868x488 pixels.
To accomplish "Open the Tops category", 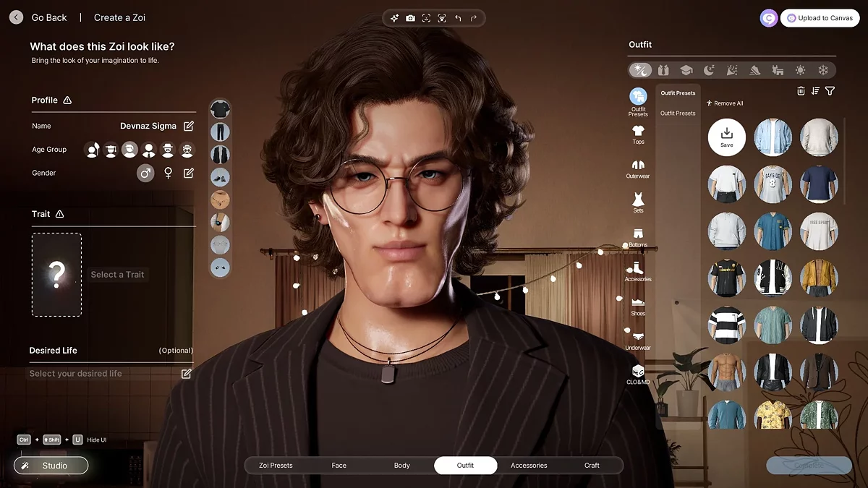I will [638, 135].
